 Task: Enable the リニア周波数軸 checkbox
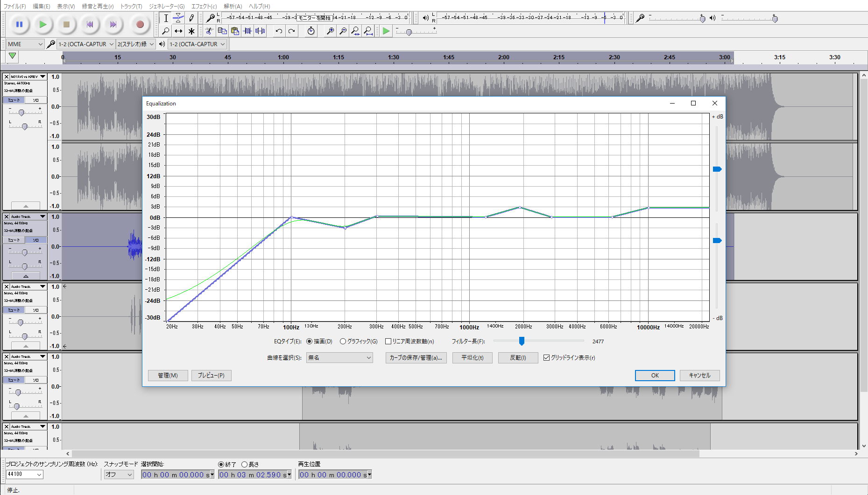pos(388,342)
